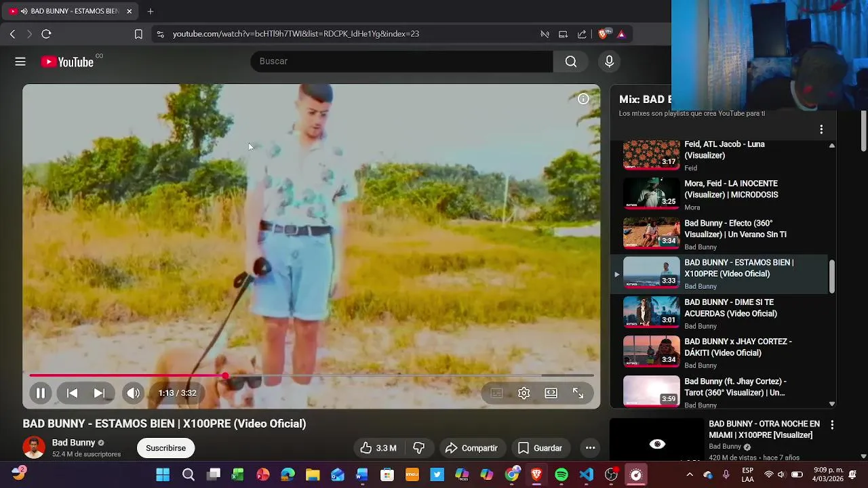Enter fullscreen mode

click(578, 393)
